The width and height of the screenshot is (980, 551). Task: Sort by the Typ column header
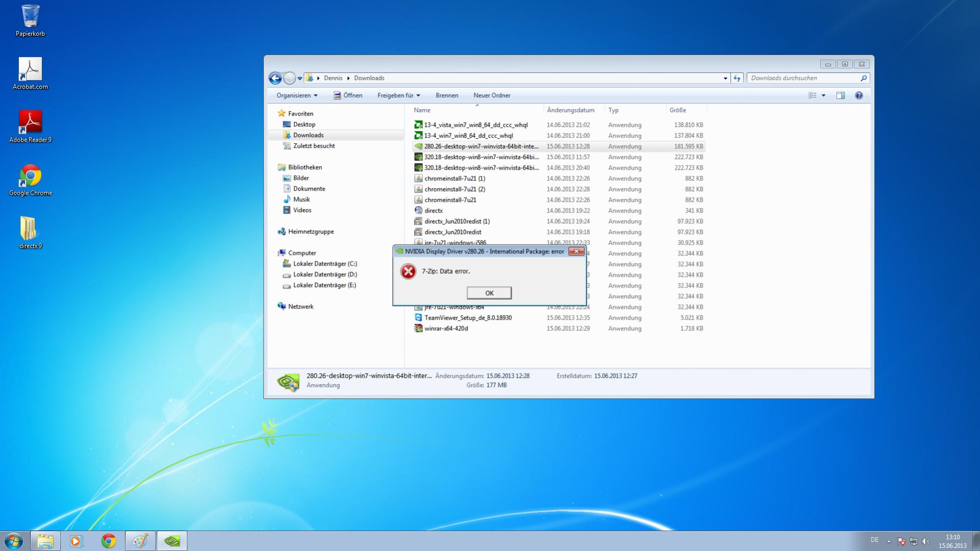point(636,110)
